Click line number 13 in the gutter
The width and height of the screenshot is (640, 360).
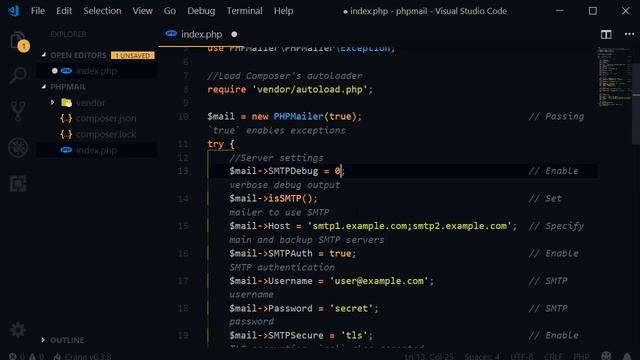(183, 171)
